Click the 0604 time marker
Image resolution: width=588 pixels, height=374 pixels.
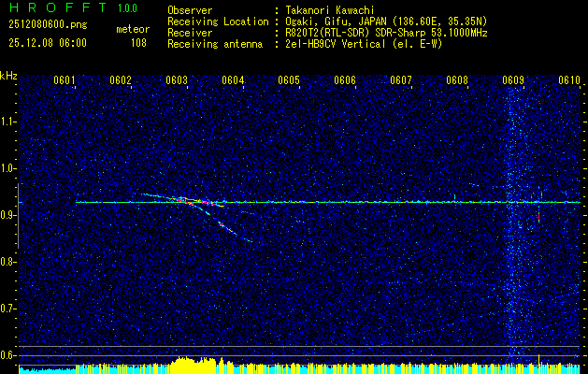[233, 80]
